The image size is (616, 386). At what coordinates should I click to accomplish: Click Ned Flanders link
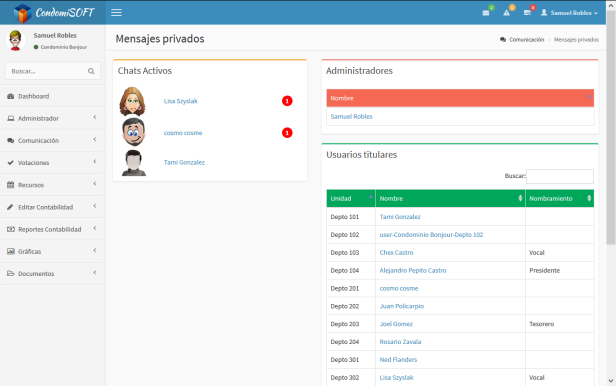click(x=398, y=360)
